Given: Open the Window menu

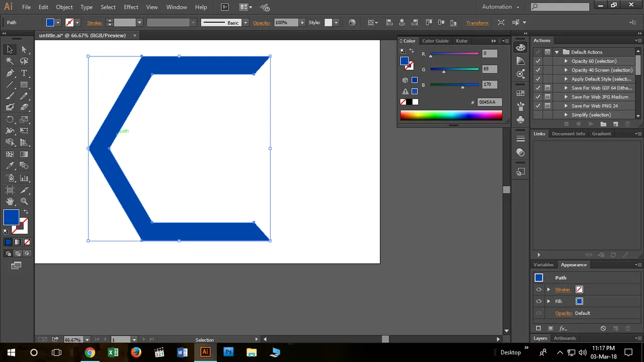Looking at the screenshot, I should point(177,7).
